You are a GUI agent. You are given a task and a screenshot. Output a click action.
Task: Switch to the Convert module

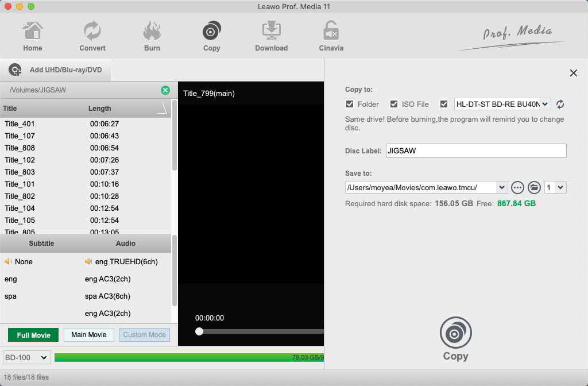92,36
